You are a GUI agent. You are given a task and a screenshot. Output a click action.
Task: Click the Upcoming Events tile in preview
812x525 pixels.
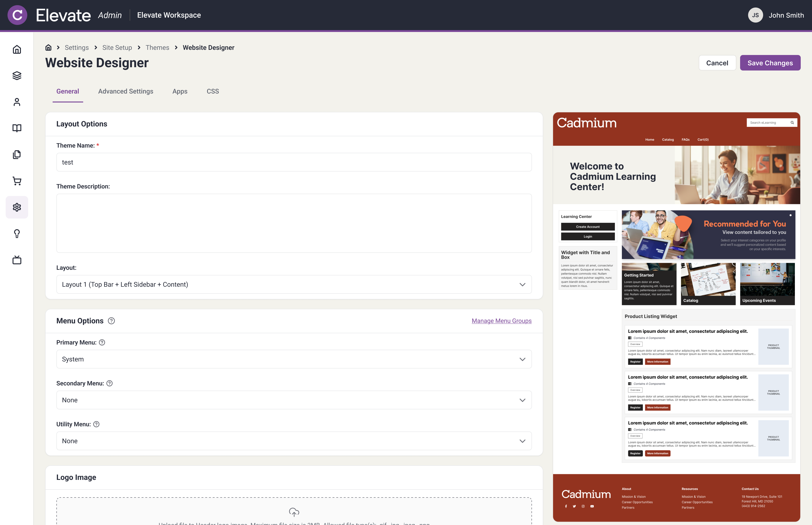767,284
